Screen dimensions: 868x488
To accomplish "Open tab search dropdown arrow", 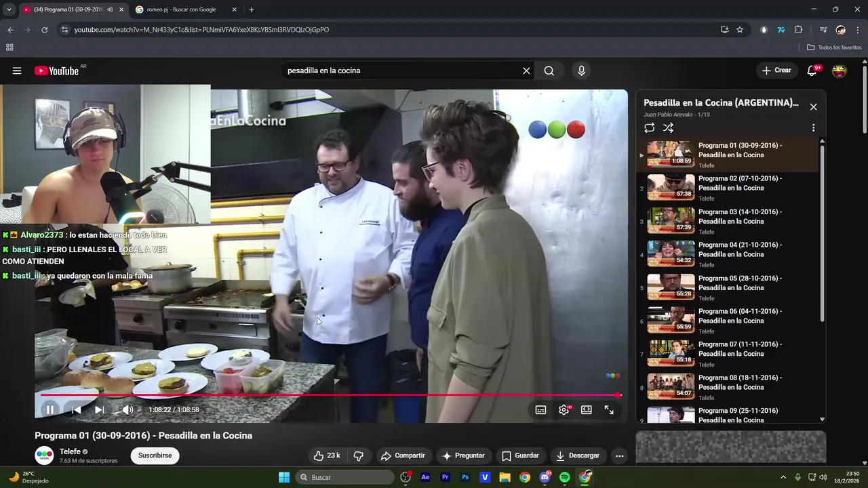I will [9, 9].
